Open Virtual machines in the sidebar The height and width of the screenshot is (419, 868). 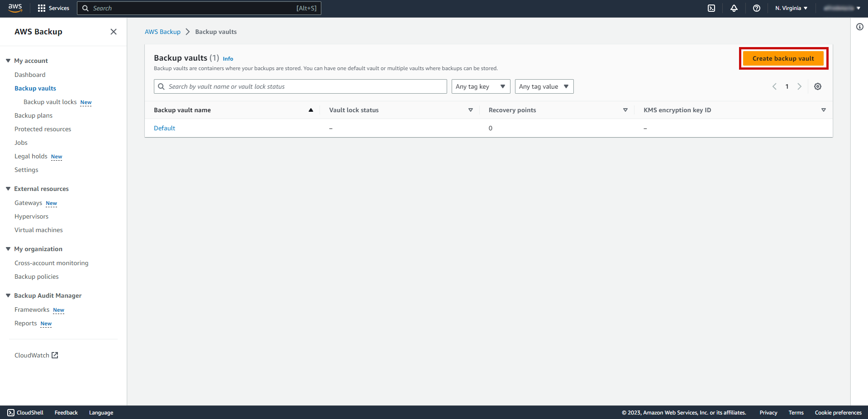38,230
